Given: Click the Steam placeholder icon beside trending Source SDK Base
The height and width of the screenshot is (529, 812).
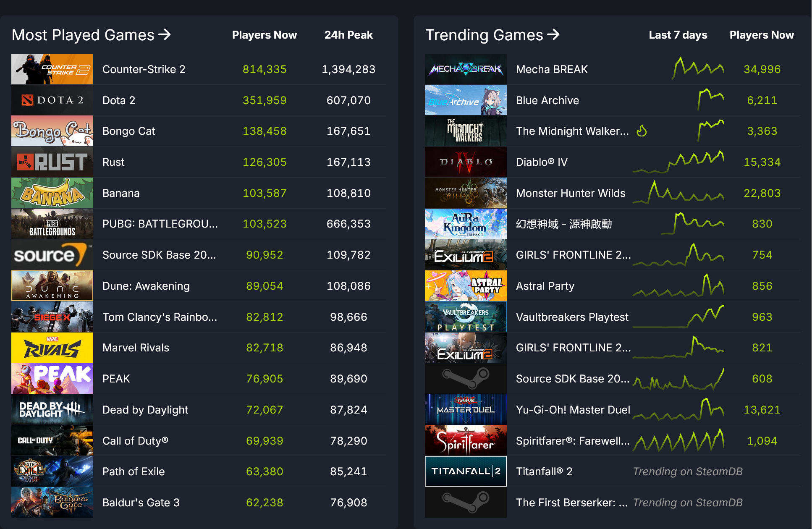Looking at the screenshot, I should (x=466, y=379).
